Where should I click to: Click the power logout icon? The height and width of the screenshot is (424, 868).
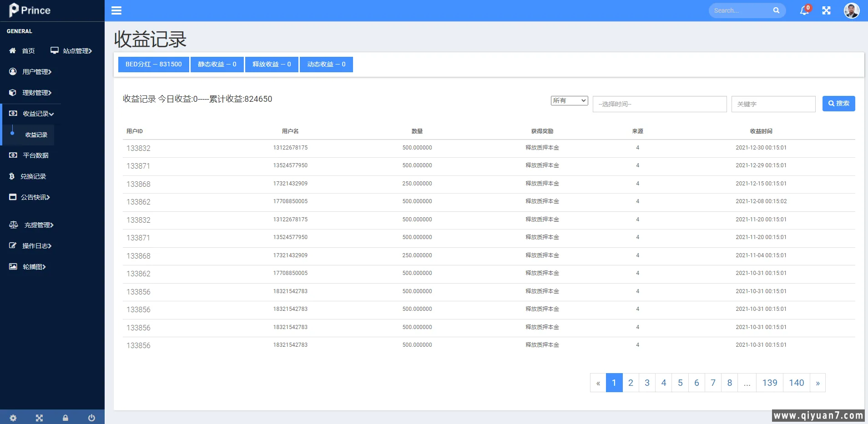(91, 418)
